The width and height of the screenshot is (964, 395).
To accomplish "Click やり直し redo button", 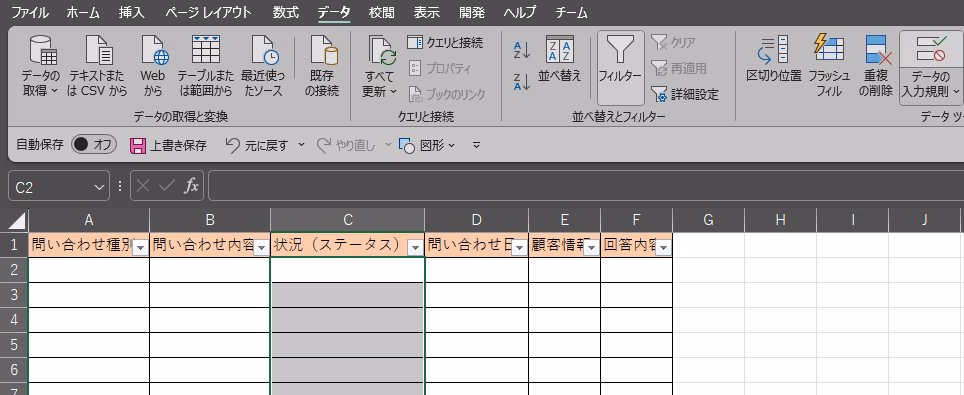I will 346,145.
